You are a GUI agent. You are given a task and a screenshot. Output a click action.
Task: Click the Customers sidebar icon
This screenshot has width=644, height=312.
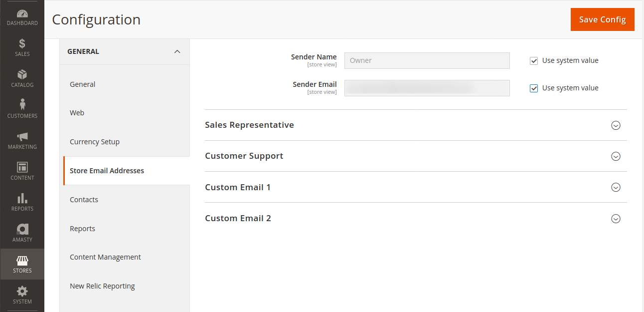click(22, 108)
